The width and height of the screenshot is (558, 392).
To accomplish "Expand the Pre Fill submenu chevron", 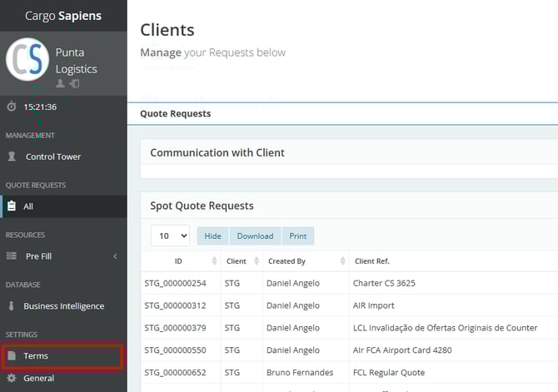I will click(x=115, y=256).
